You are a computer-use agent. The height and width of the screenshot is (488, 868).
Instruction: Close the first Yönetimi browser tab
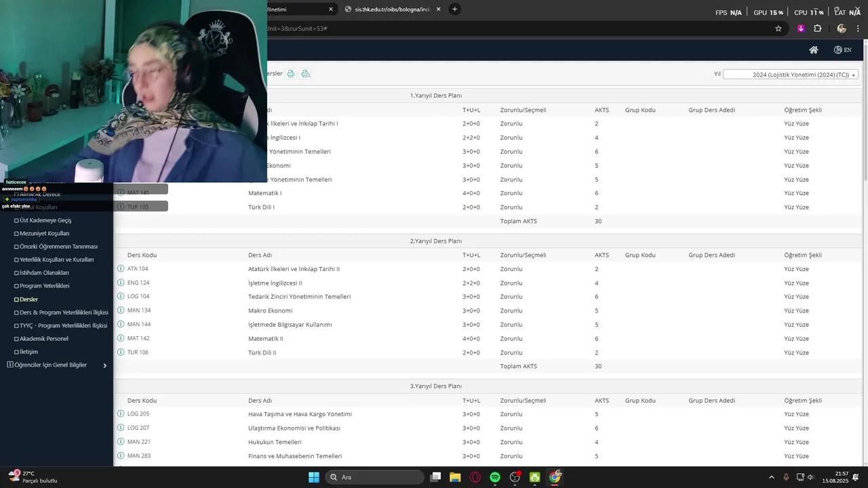point(331,9)
